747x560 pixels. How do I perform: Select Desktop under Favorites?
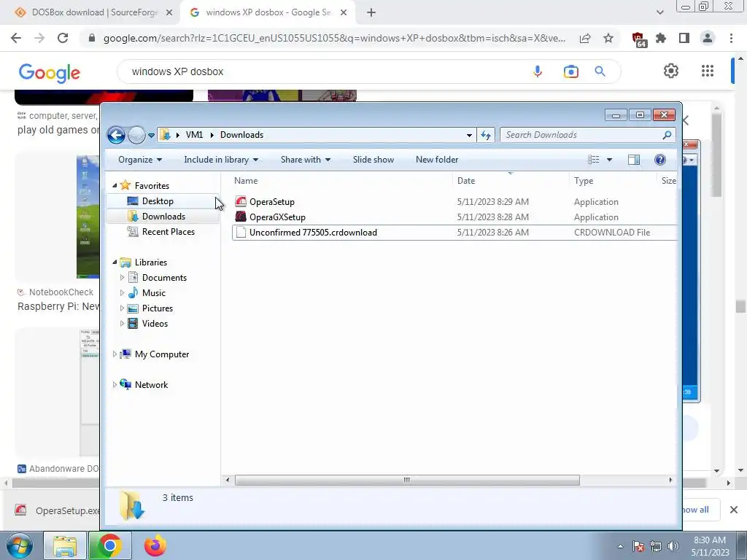tap(158, 201)
